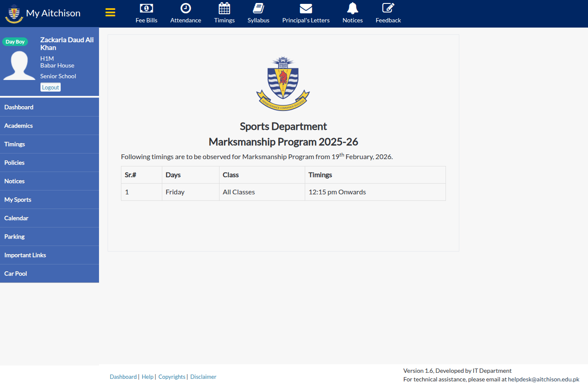Click the Sr.# column header
Viewport: 588px width, 387px height.
click(142, 175)
